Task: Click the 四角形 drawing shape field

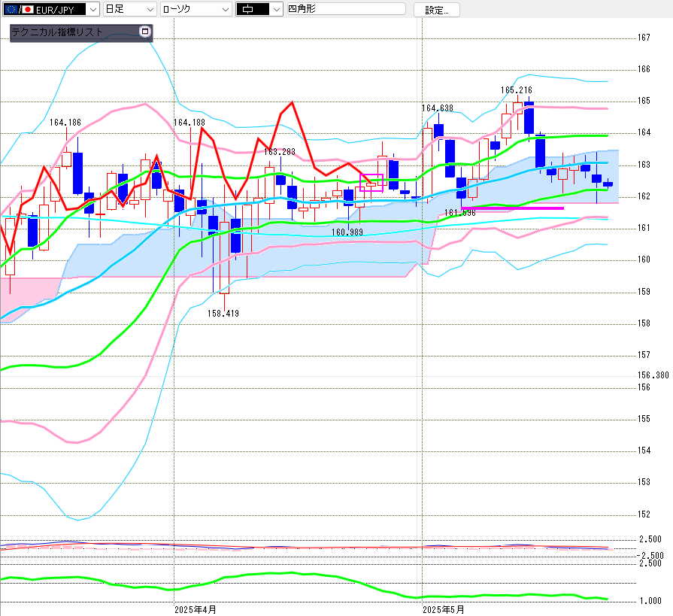Action: [x=346, y=8]
